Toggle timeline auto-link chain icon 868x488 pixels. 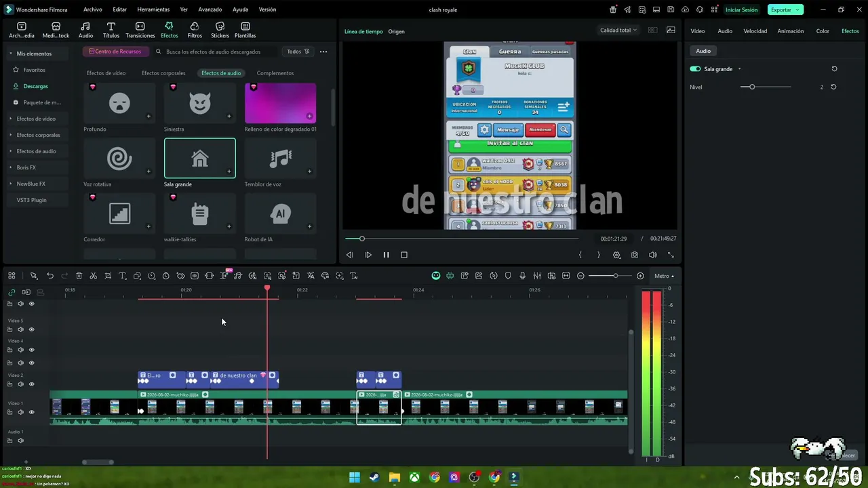11,292
